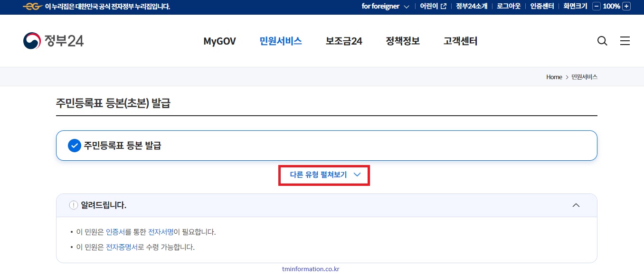Open the for foreigner dropdown

click(386, 6)
